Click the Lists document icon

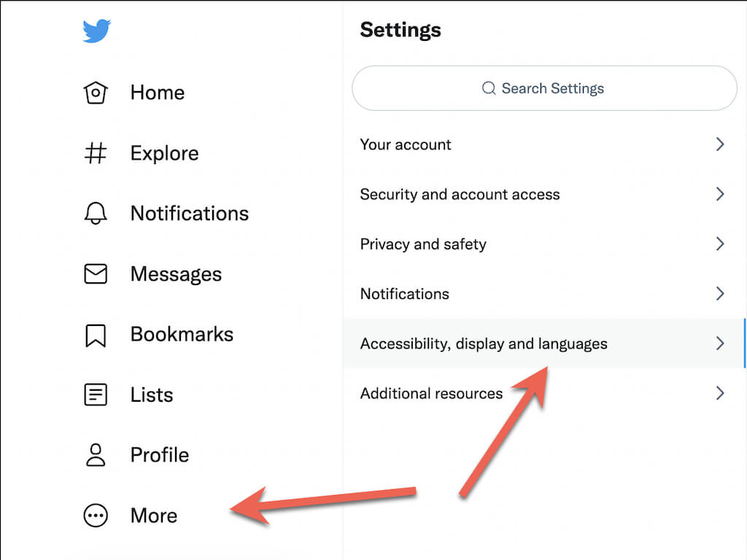(x=96, y=394)
